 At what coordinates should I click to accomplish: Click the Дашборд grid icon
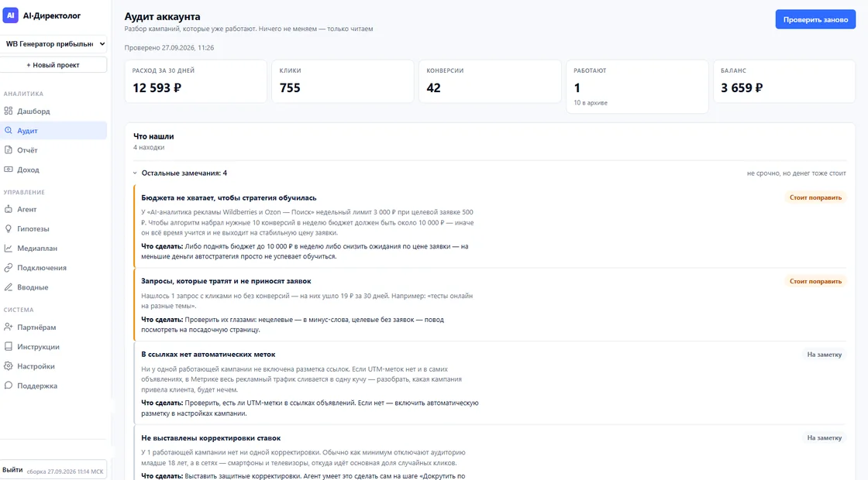pyautogui.click(x=9, y=111)
